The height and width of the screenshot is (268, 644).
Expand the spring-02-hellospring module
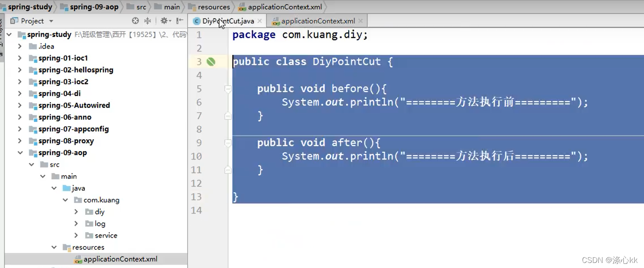coord(20,70)
